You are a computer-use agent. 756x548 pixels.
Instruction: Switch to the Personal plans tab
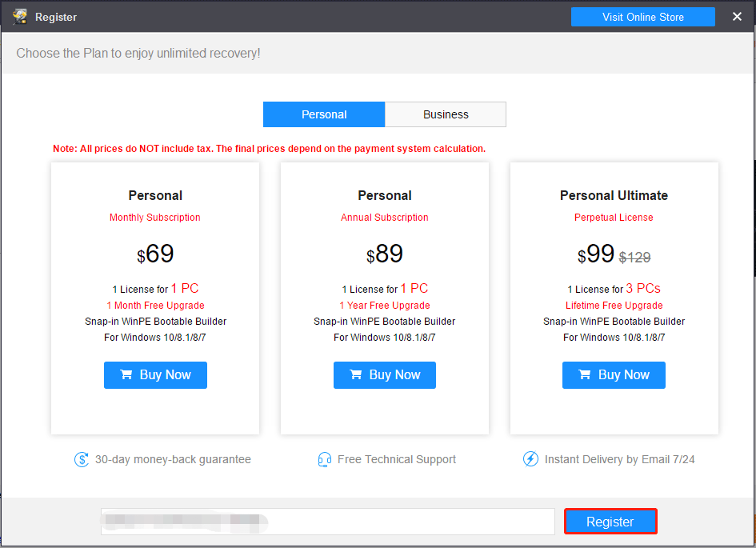point(324,114)
